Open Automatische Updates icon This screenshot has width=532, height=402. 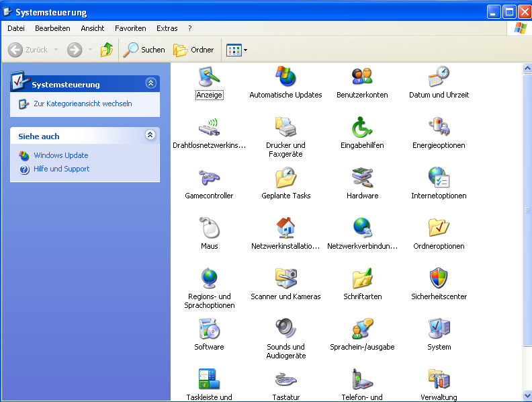coord(285,77)
